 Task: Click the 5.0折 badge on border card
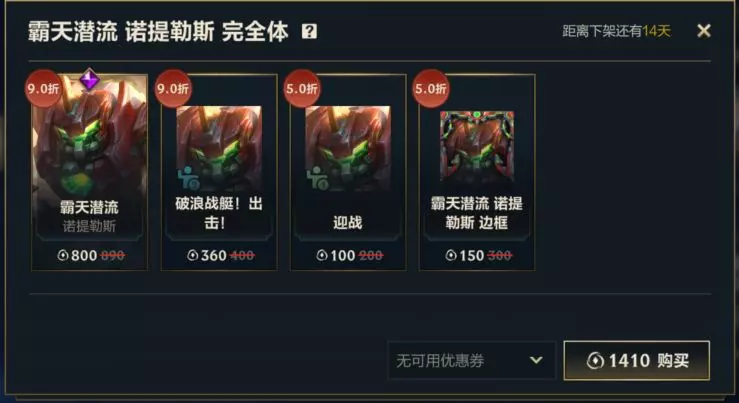431,89
